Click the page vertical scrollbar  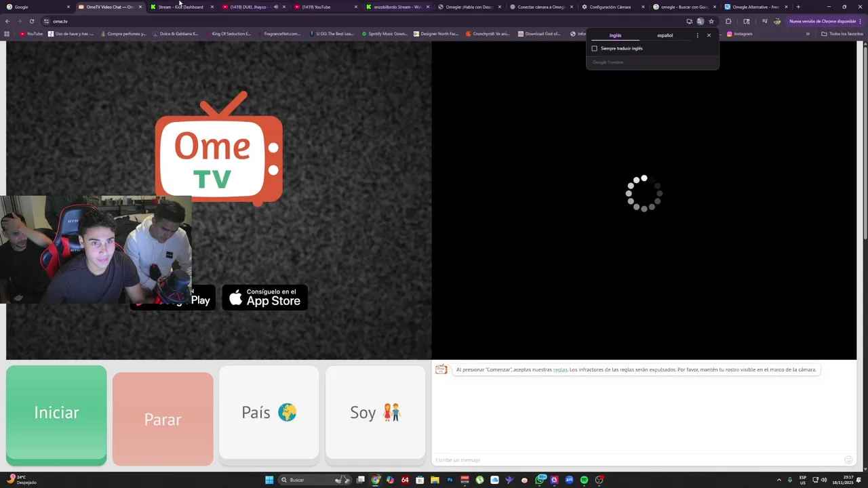pos(865,142)
